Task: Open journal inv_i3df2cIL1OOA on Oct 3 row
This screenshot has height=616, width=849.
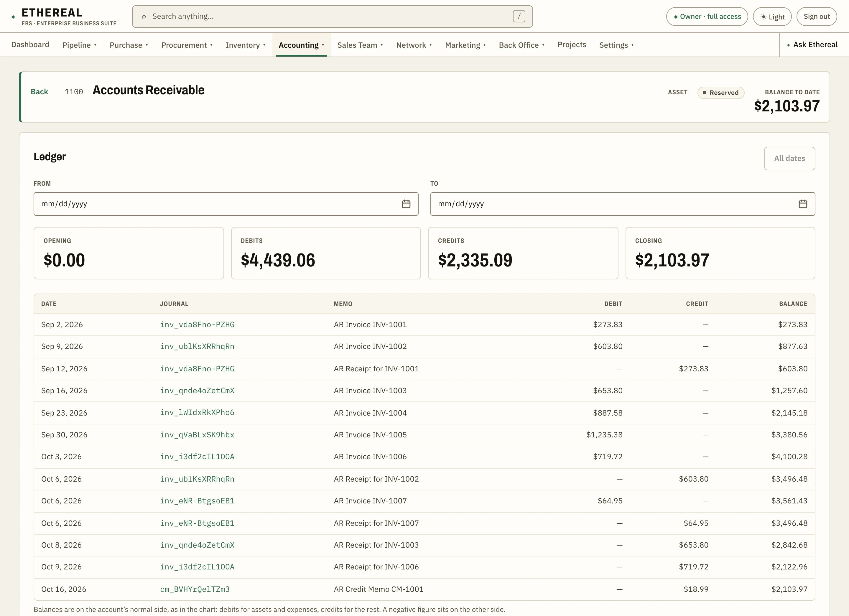Action: (x=197, y=457)
